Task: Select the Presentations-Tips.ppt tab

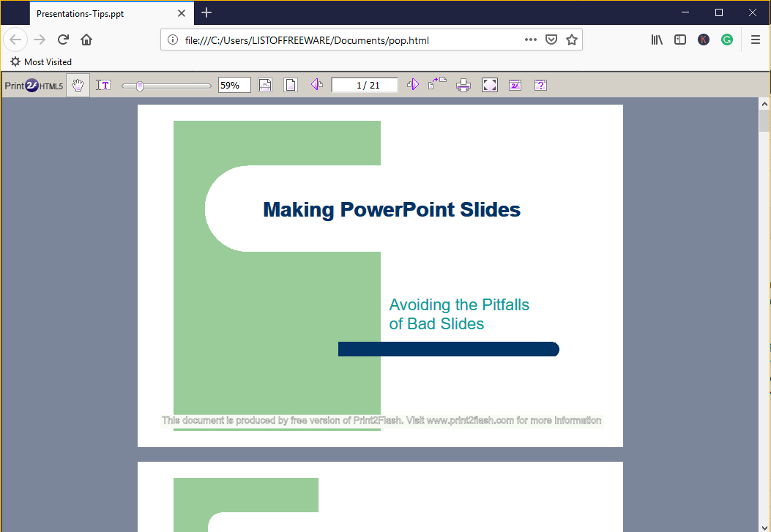Action: point(112,13)
